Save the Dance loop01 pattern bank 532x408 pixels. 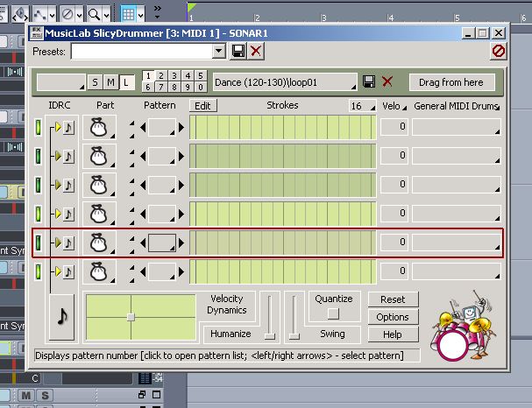(x=369, y=81)
